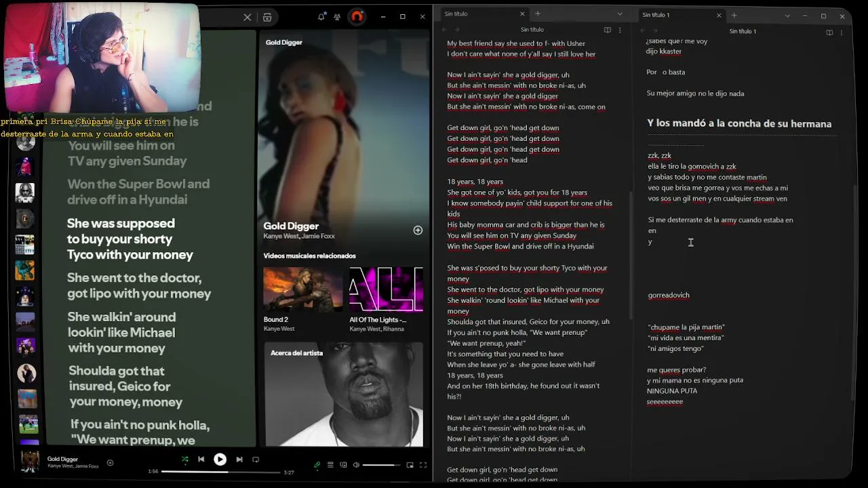This screenshot has width=868, height=488.
Task: Open the All Of The Lights video thumbnail
Action: 387,289
